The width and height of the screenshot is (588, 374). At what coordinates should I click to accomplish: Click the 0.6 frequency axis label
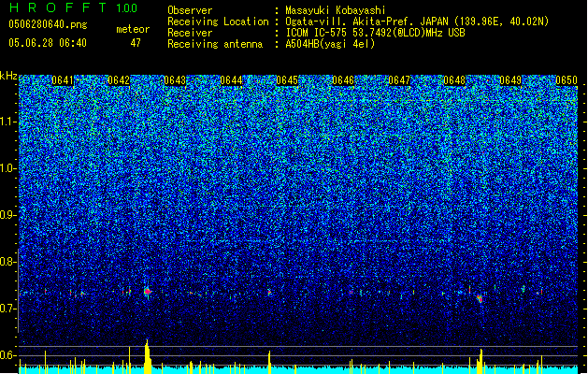8,355
